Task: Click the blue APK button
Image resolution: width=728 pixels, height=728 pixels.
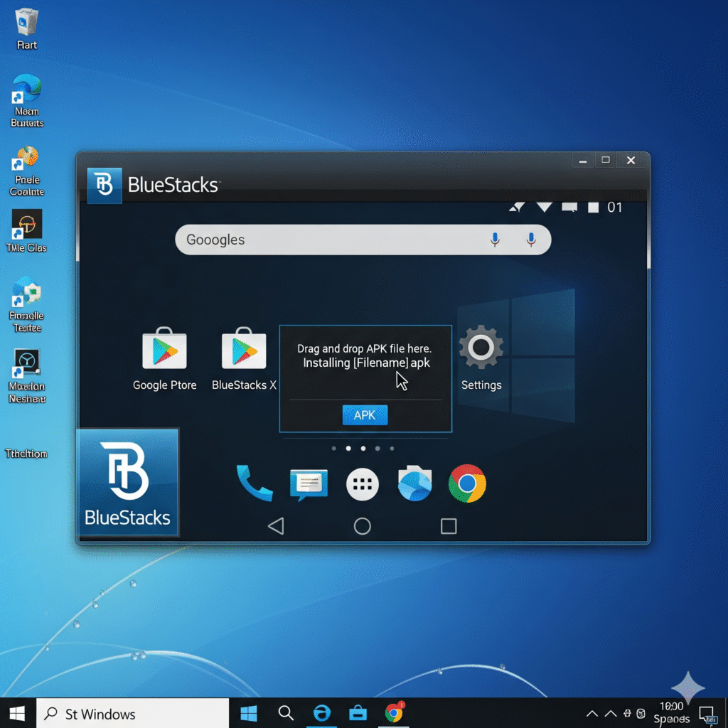Action: click(365, 414)
